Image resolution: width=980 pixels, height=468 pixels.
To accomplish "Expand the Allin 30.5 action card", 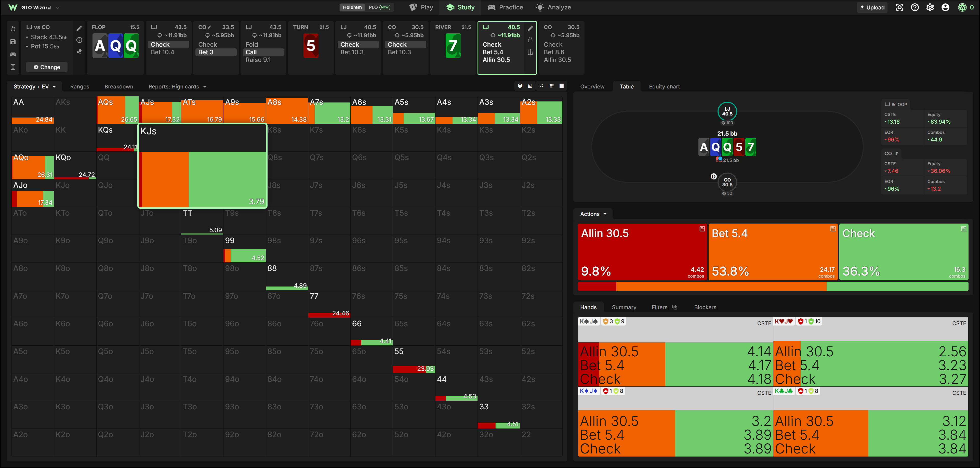I will [702, 229].
